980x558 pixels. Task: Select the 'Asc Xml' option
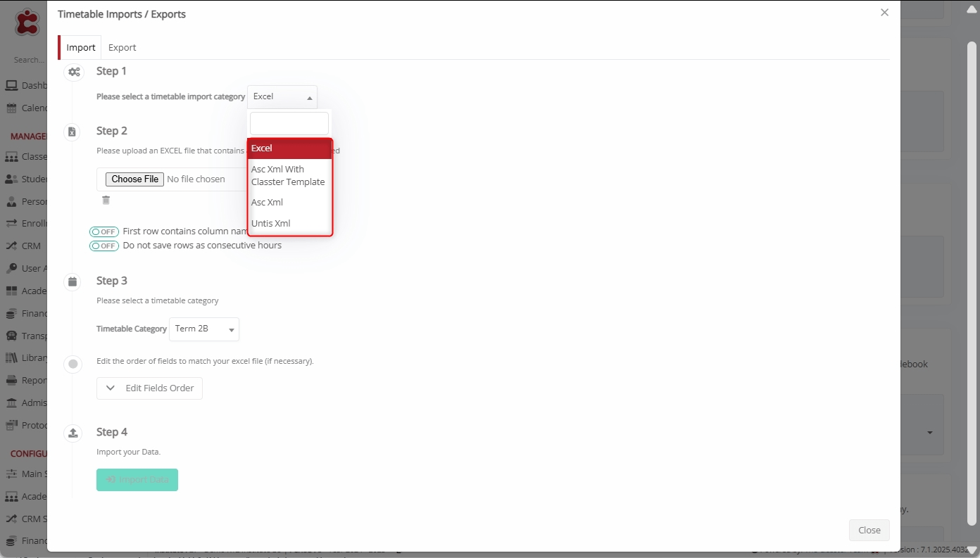pyautogui.click(x=268, y=203)
